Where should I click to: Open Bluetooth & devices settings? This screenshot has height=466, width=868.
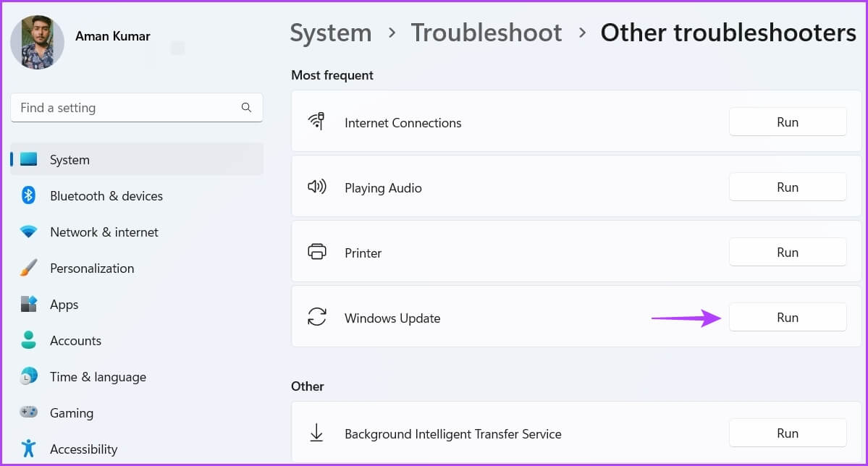pyautogui.click(x=137, y=195)
